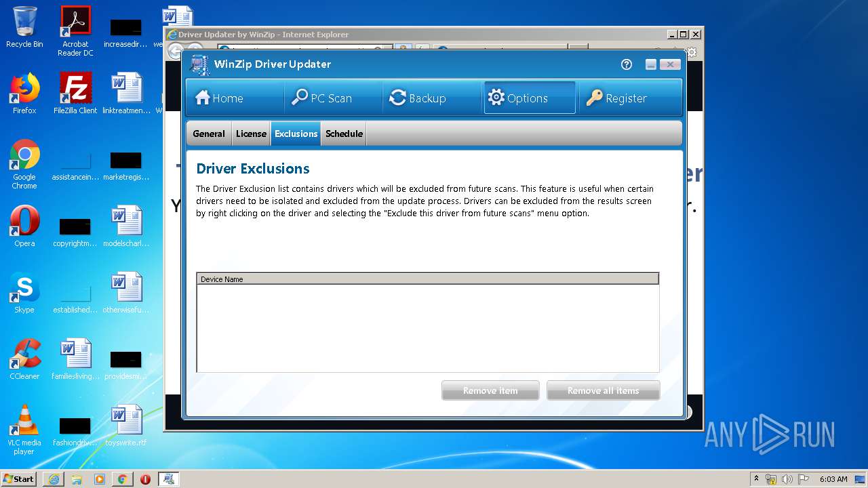Screen dimensions: 868x488
Task: Click Internet Explorer taskbar icon
Action: [x=54, y=479]
